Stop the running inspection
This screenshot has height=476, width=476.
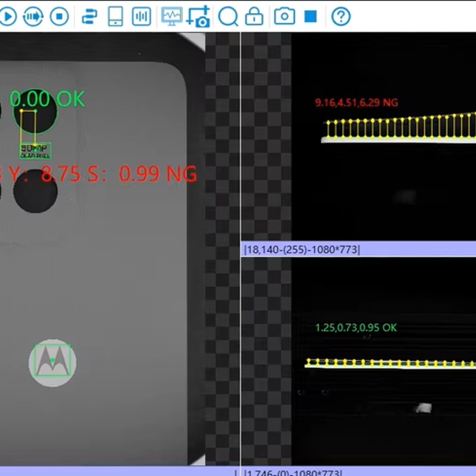[x=59, y=16]
